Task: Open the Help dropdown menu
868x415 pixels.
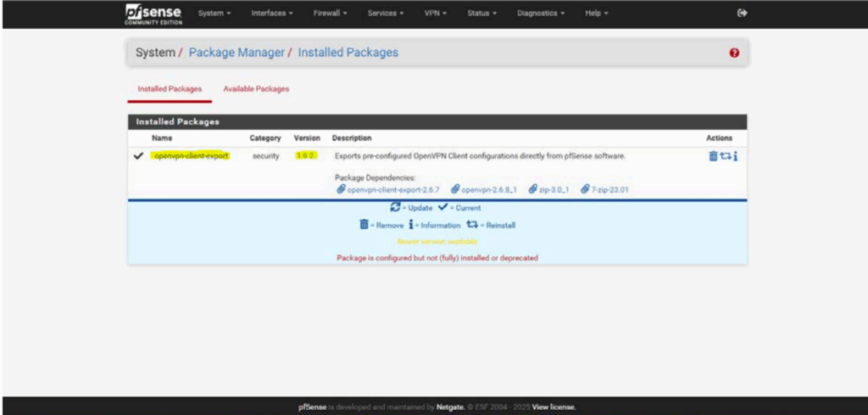Action: coord(596,14)
